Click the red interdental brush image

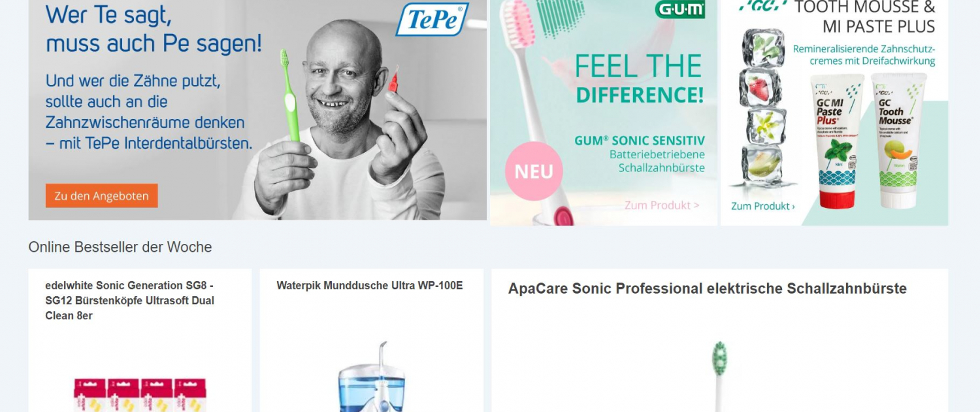(x=393, y=80)
